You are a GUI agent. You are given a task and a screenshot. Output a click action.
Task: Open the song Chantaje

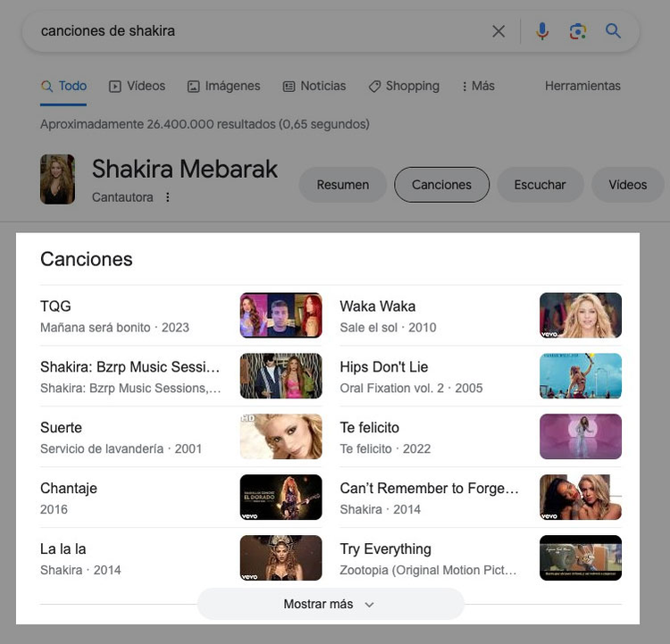coord(69,489)
